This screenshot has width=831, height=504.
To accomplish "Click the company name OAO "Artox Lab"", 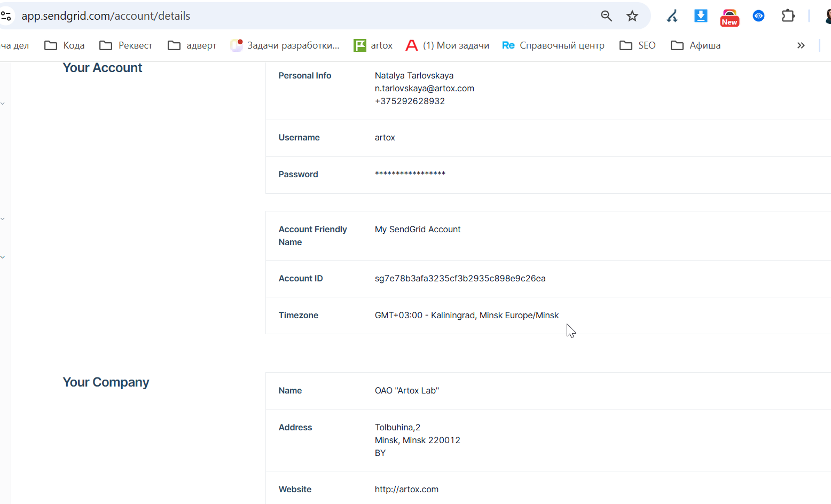I will [407, 390].
